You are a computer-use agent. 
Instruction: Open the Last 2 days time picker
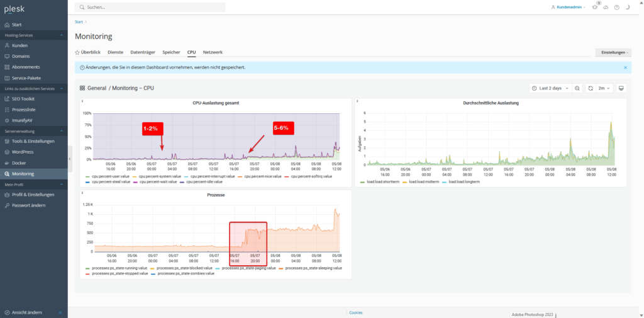[x=550, y=88]
